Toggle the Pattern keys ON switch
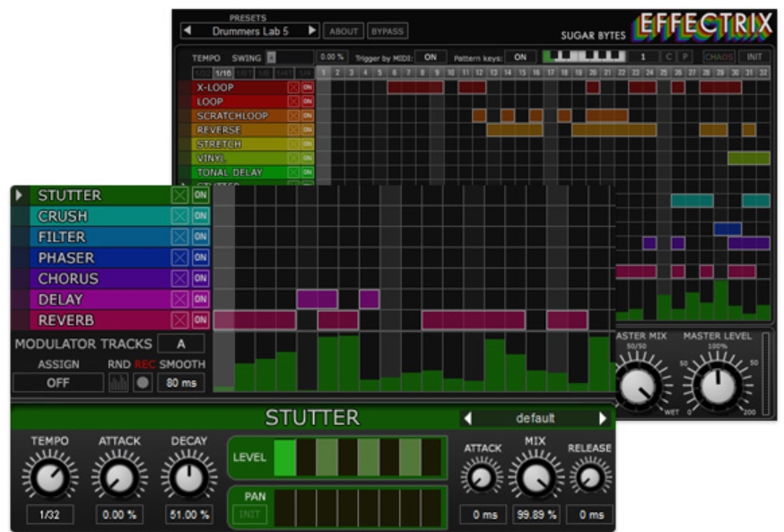This screenshot has width=784, height=532. 520,57
